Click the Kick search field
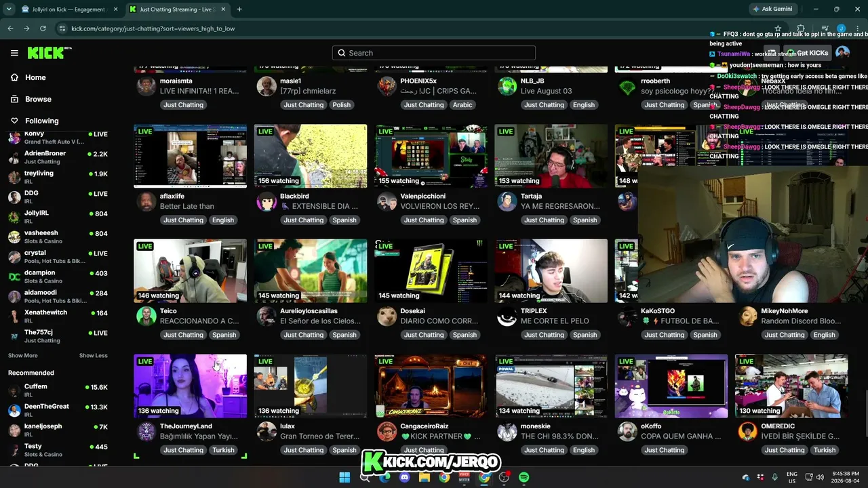This screenshot has height=488, width=868. coord(434,53)
